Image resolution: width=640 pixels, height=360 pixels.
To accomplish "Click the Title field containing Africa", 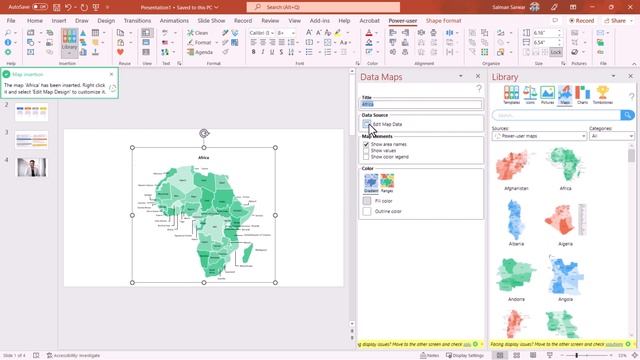I will click(x=421, y=104).
